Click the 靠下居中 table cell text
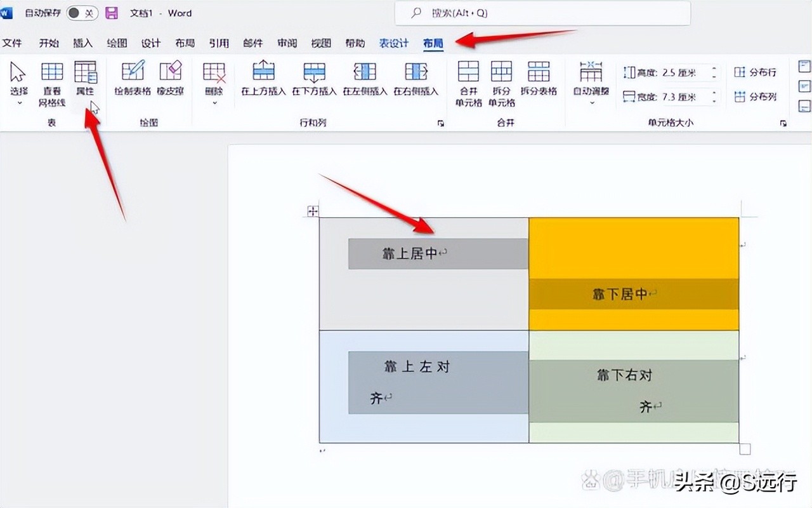This screenshot has height=508, width=812. coord(620,294)
